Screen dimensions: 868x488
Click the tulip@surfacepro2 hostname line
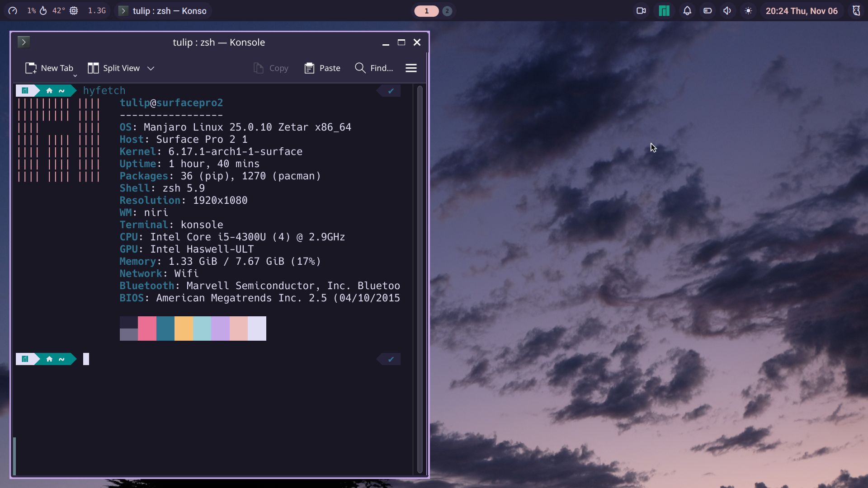(171, 103)
